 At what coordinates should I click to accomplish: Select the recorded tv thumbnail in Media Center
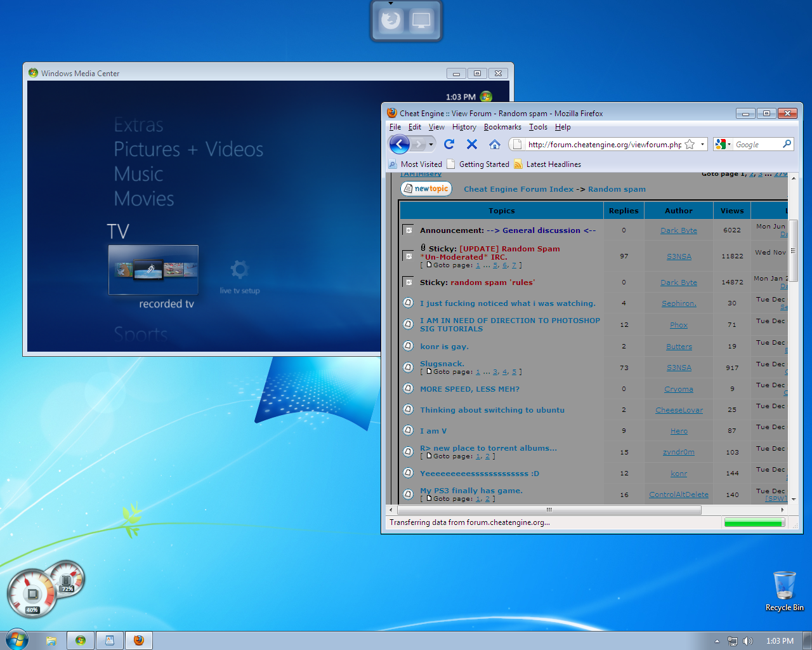click(x=154, y=270)
